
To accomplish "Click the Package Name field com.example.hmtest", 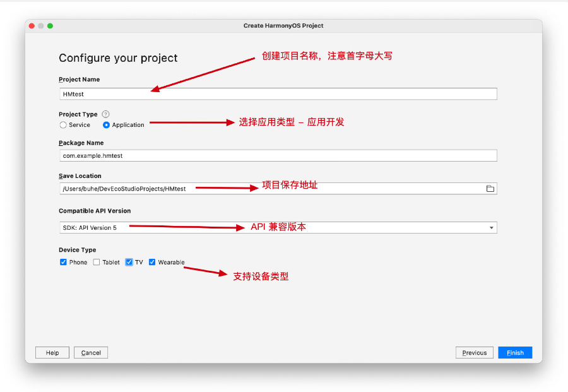I will [x=278, y=156].
